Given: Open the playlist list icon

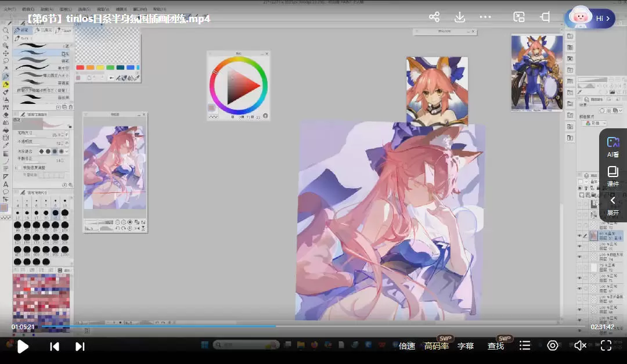Looking at the screenshot, I should pos(525,345).
